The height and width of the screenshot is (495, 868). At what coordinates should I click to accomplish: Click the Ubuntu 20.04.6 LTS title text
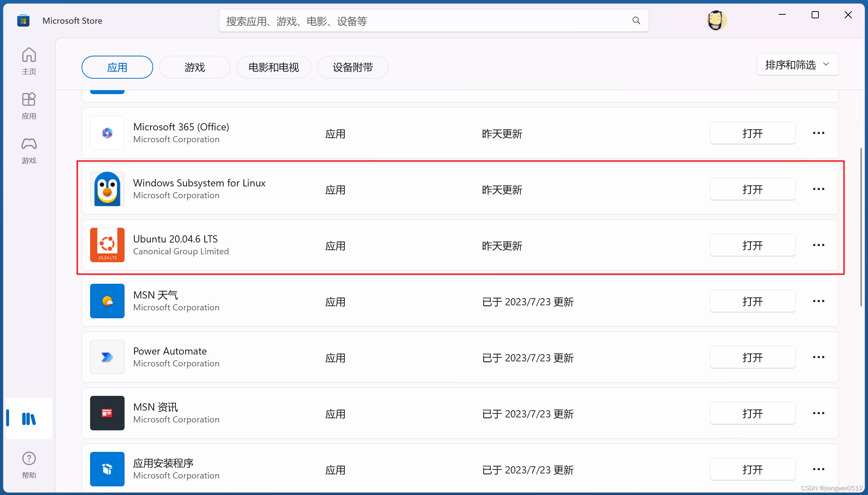tap(175, 239)
